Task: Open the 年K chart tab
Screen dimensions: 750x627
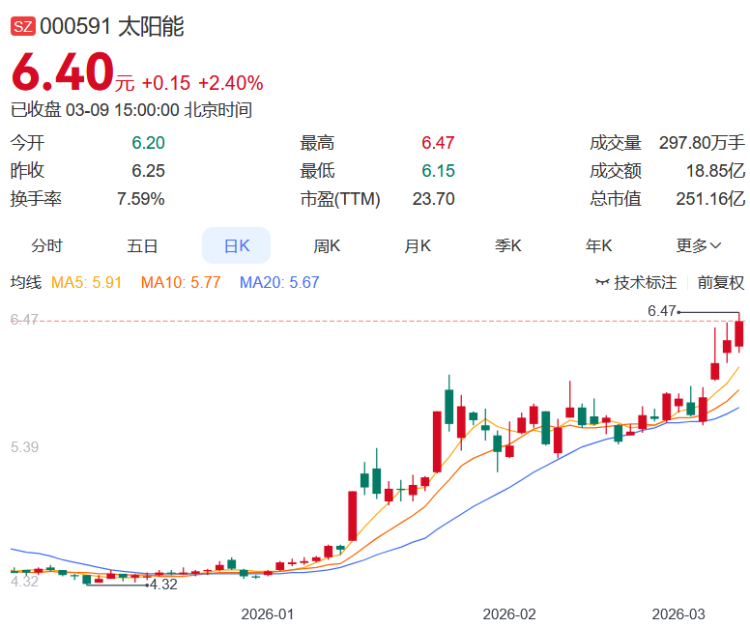Action: pos(598,246)
